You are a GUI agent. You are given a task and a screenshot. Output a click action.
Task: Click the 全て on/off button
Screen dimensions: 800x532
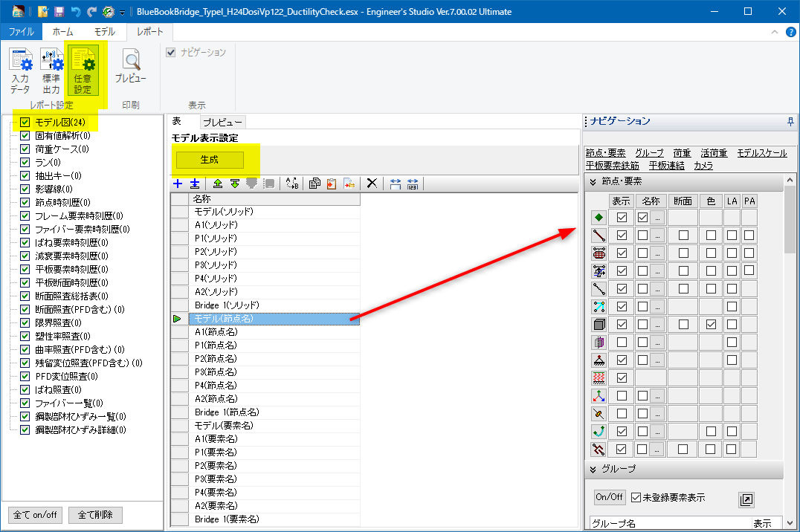[35, 515]
